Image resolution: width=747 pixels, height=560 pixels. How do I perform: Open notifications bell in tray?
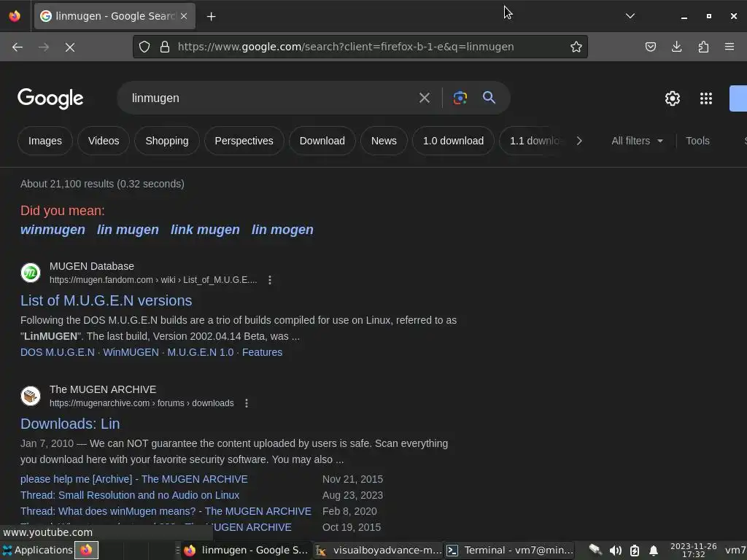pyautogui.click(x=654, y=551)
